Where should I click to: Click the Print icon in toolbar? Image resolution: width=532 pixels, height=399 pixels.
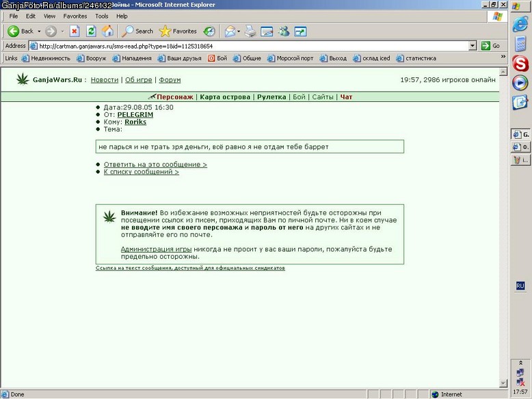pos(250,31)
